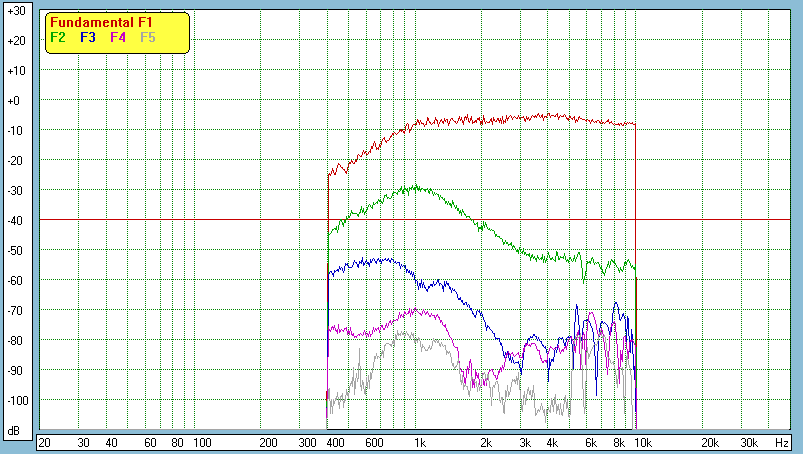Viewport: 803px width, 454px height.
Task: Click the yellow legend box background
Action: [x=172, y=44]
